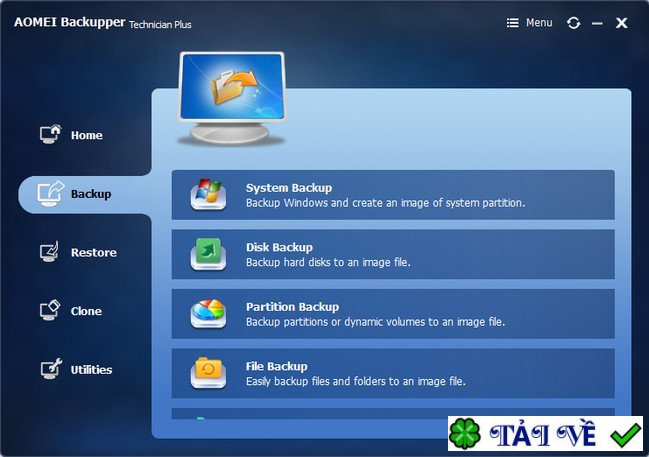Click the Menu list icon
Viewport: 649px width, 457px height.
(512, 23)
